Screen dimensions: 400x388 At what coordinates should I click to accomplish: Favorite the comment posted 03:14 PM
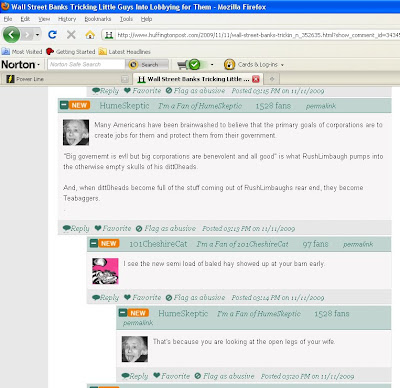pos(142,297)
